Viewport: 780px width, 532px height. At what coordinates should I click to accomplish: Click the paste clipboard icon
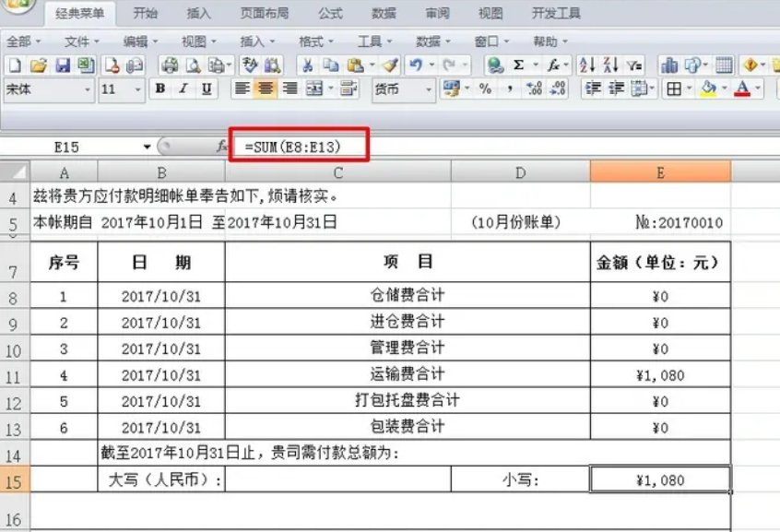click(x=355, y=65)
